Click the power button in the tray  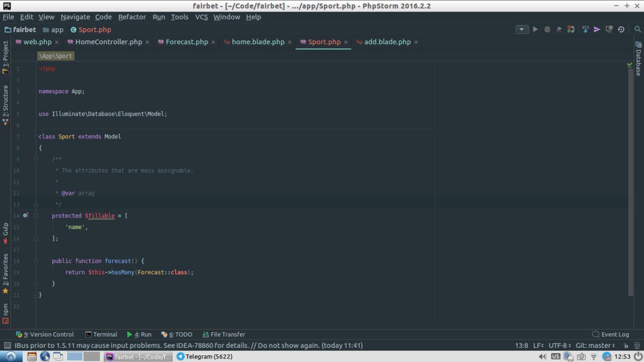click(x=638, y=356)
